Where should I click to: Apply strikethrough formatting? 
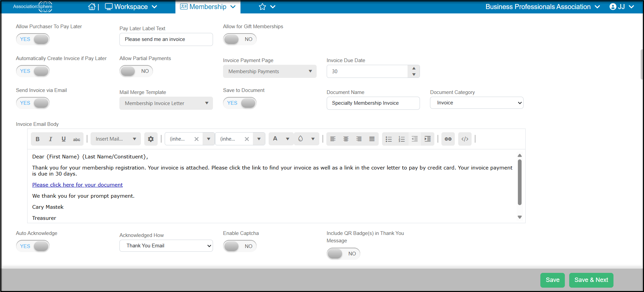click(76, 139)
